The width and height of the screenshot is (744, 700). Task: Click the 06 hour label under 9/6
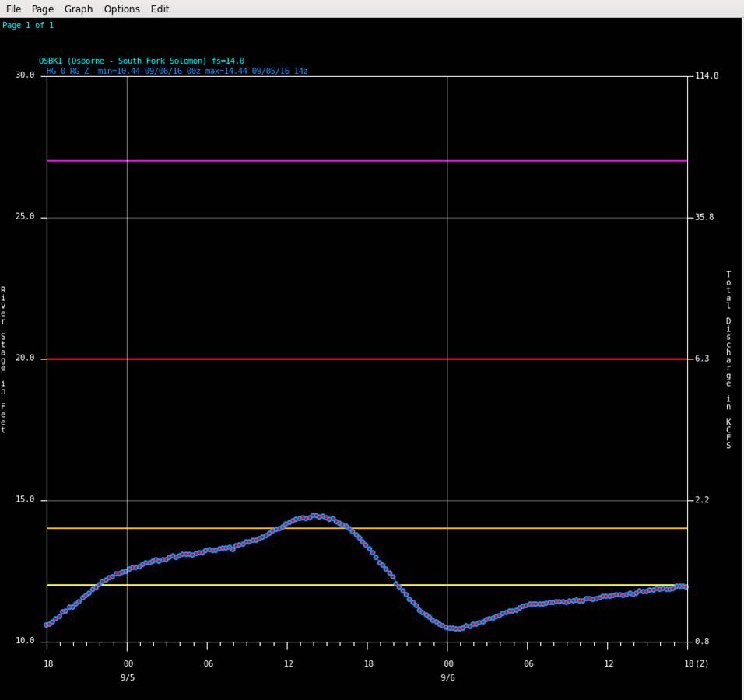[x=528, y=663]
